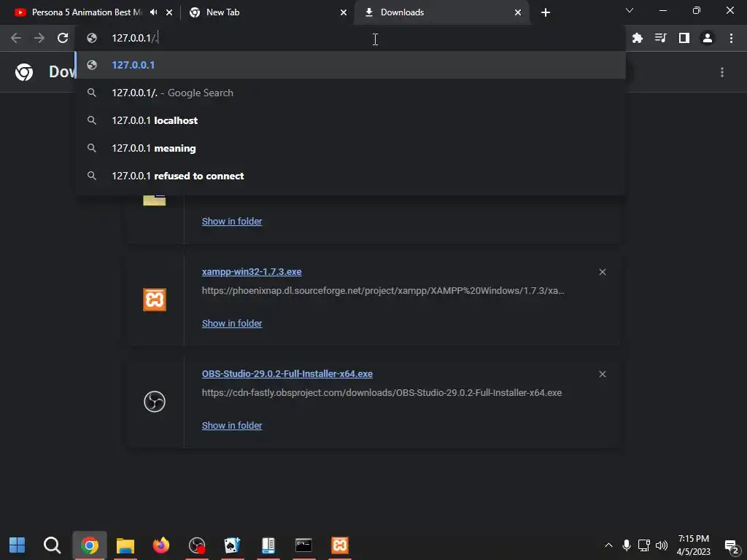
Task: Show the topmost partially hidden download in folder
Action: (232, 222)
